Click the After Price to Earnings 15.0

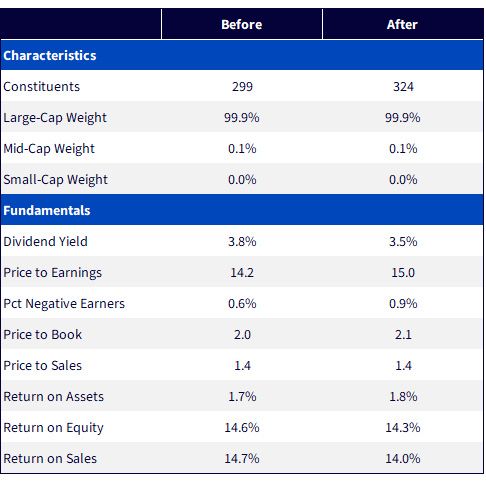pyautogui.click(x=403, y=273)
